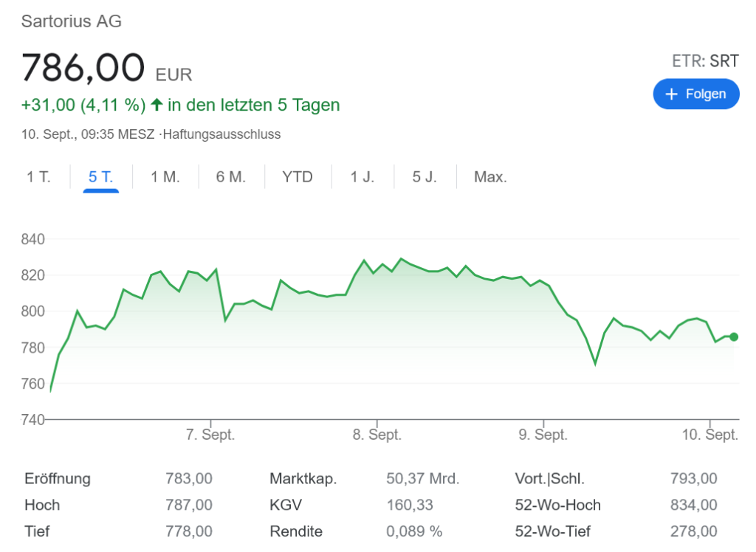Click the green up arrow beside percentage change
Screen dimensions: 756x552
pyautogui.click(x=157, y=105)
